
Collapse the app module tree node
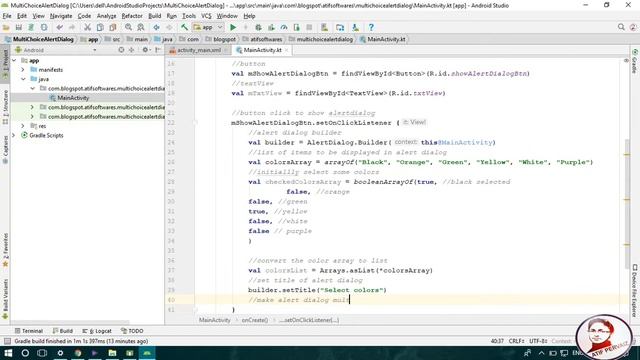tap(14, 60)
